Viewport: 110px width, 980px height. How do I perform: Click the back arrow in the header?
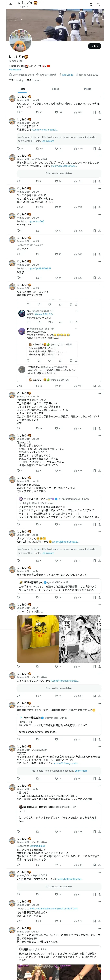click(x=10, y=4)
